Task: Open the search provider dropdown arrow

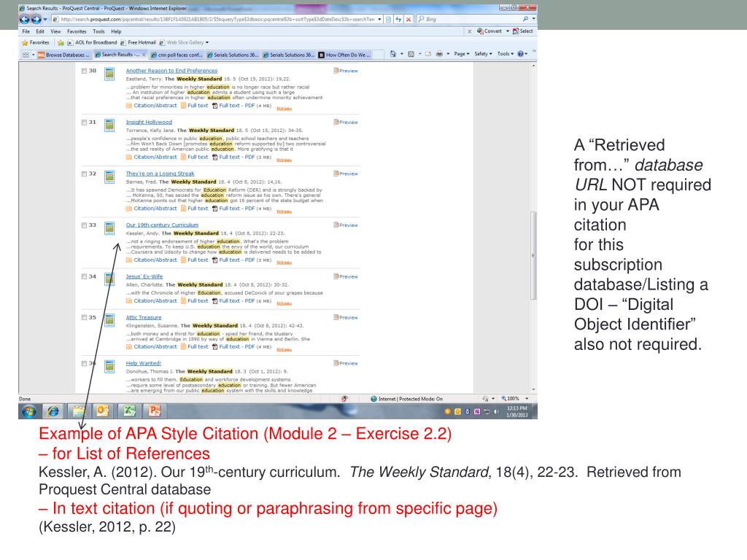Action: coord(533,19)
